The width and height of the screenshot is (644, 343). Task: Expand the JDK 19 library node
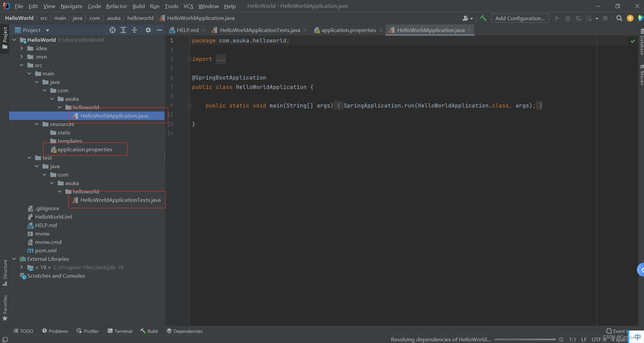tap(22, 267)
